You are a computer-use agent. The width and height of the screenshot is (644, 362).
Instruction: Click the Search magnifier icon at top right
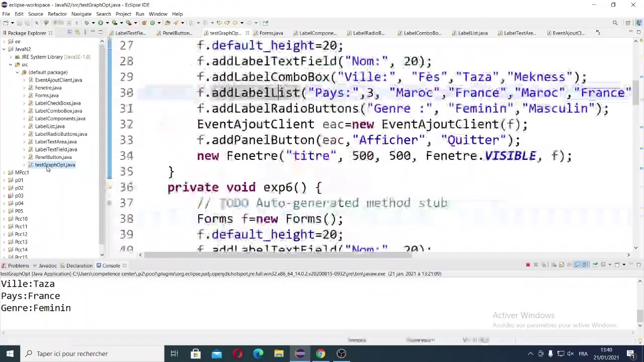615,23
